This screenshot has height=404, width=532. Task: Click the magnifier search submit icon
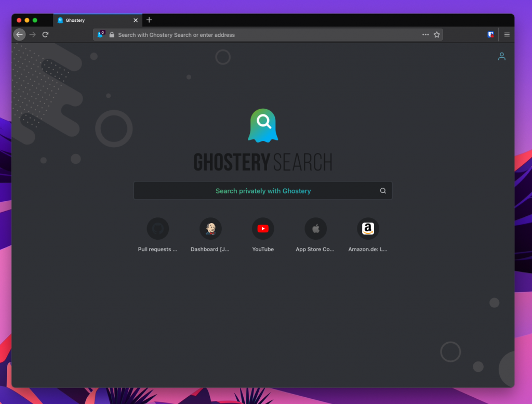383,191
